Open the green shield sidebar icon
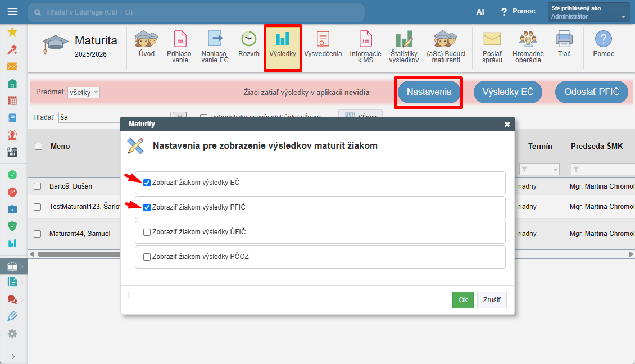 coord(12,226)
